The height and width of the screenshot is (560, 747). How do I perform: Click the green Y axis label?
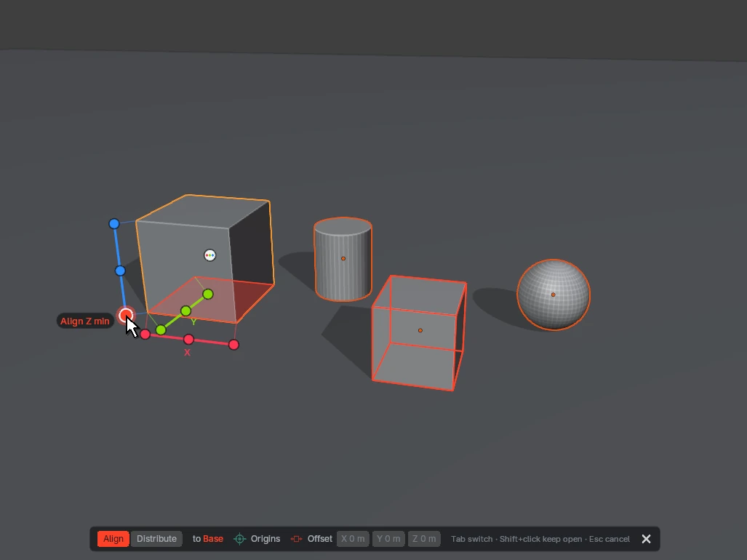pyautogui.click(x=193, y=322)
